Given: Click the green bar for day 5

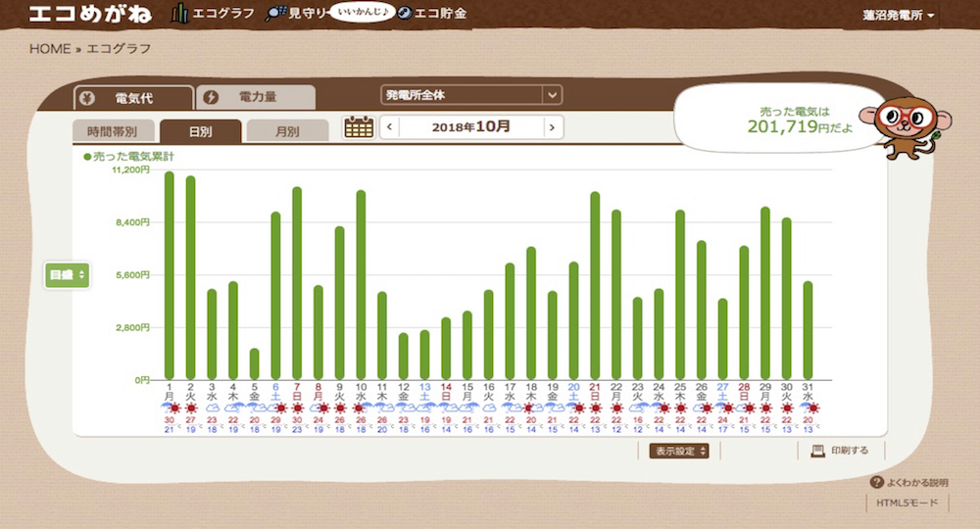Looking at the screenshot, I should point(255,363).
